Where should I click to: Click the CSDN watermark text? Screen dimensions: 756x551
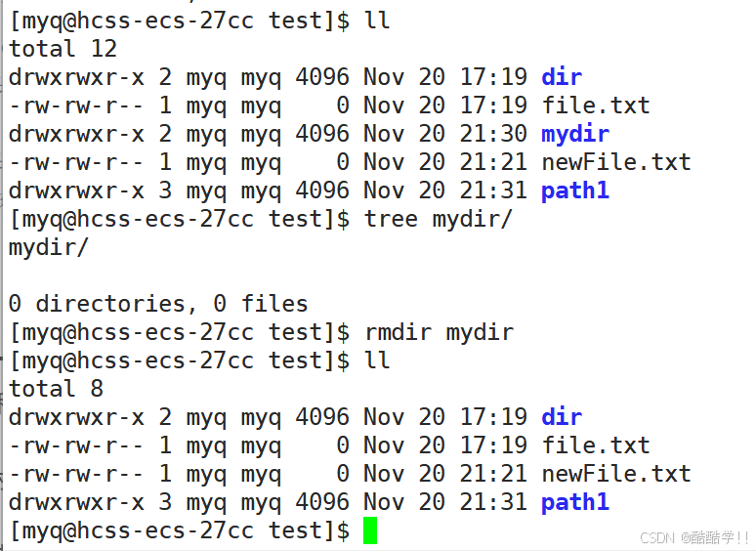(693, 537)
